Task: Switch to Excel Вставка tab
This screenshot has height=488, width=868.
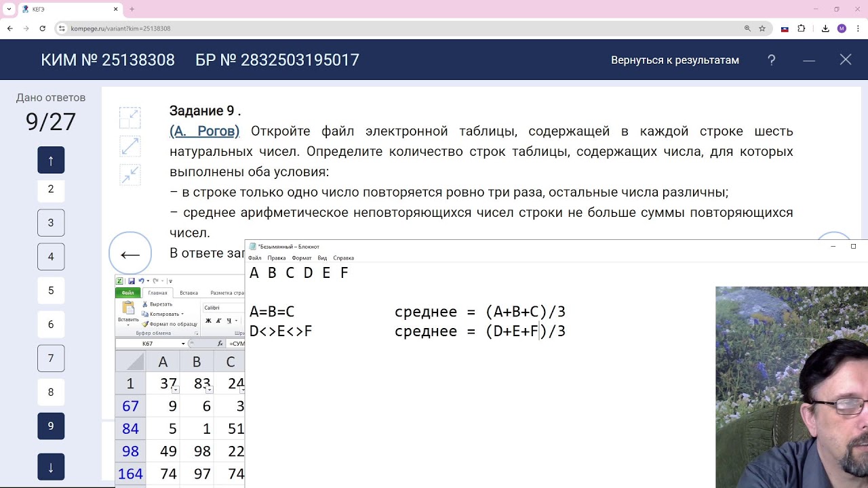Action: click(189, 293)
